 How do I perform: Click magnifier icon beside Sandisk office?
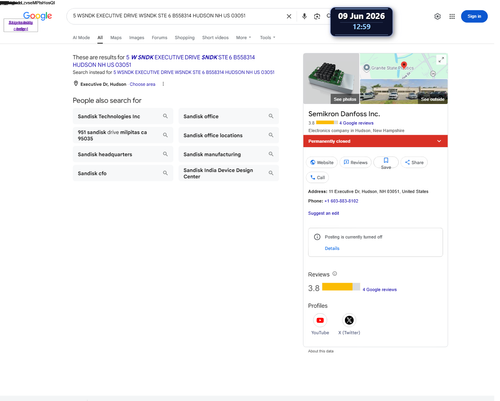271,116
